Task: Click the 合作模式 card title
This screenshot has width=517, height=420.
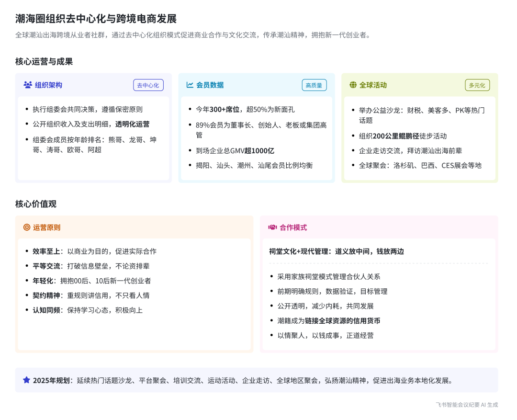Action: point(293,227)
